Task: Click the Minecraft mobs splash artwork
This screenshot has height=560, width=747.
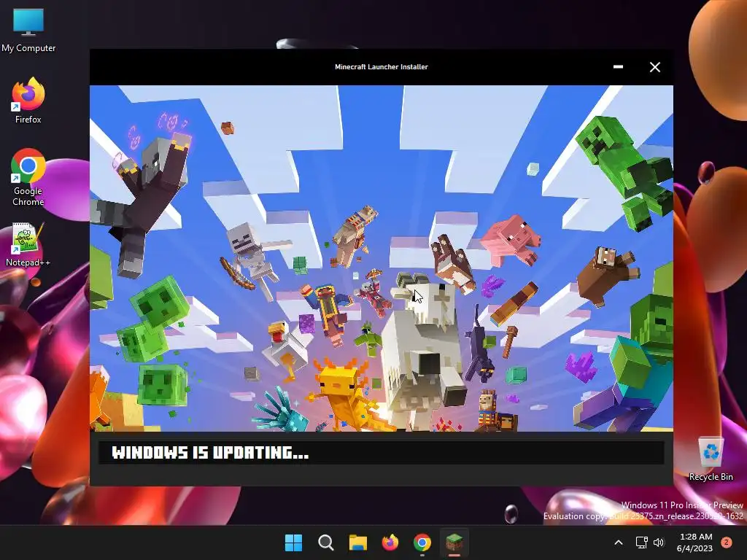Action: pyautogui.click(x=381, y=259)
